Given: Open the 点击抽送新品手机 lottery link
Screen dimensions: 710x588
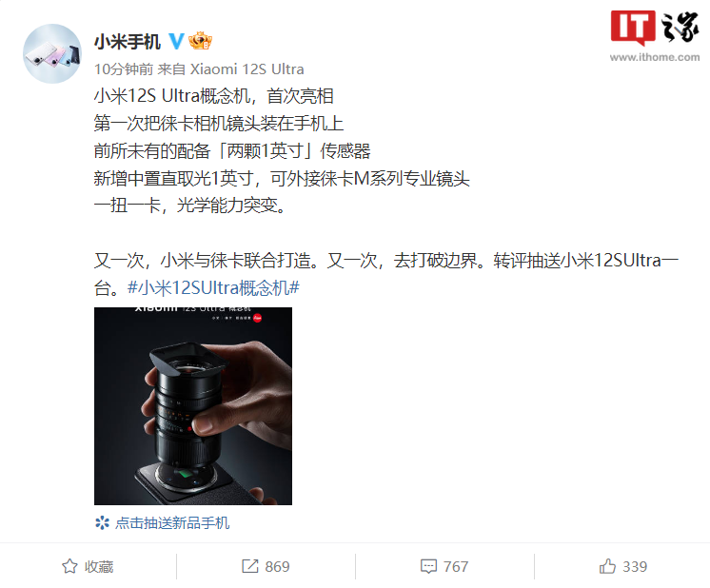Looking at the screenshot, I should point(172,522).
